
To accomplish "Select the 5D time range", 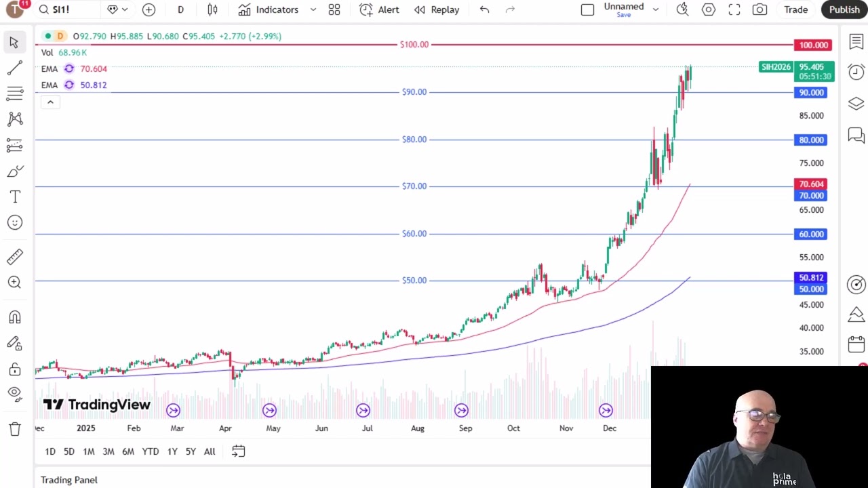I will click(x=69, y=451).
